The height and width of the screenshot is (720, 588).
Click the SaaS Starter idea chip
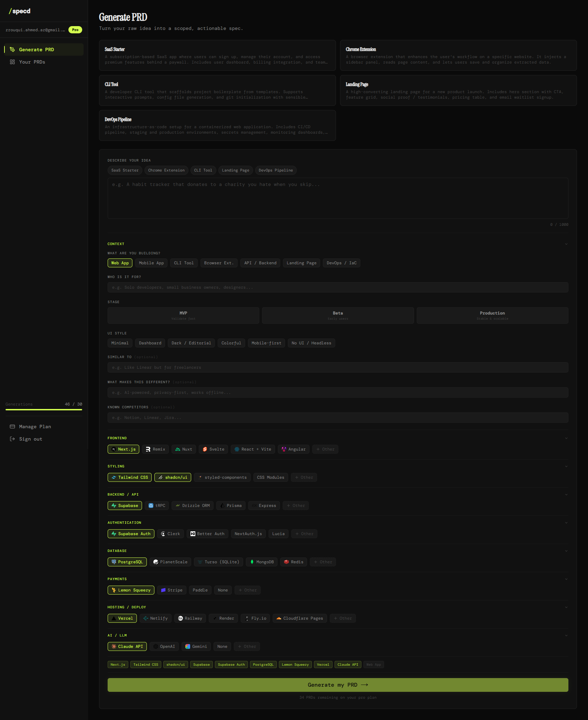click(x=125, y=170)
